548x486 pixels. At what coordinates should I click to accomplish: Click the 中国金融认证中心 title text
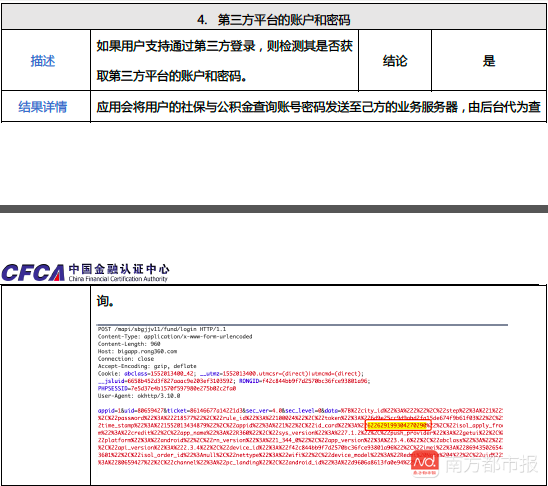click(119, 269)
